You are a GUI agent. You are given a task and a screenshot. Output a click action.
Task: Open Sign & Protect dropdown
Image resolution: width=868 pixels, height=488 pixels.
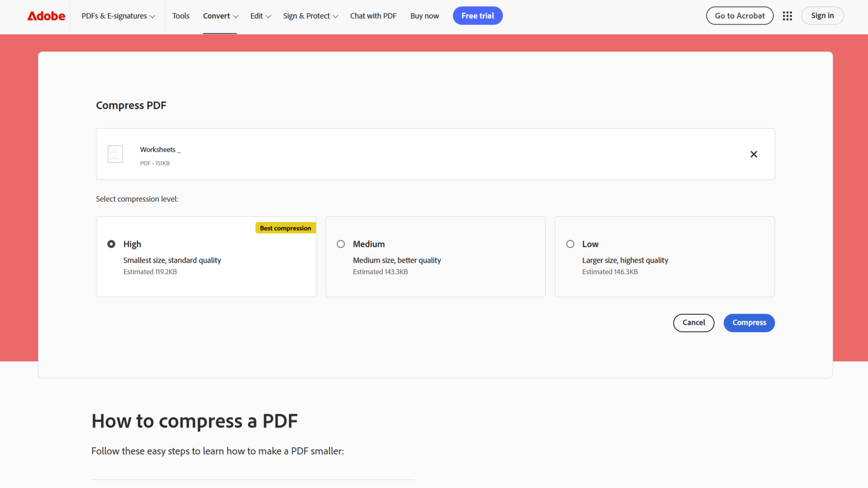click(310, 15)
